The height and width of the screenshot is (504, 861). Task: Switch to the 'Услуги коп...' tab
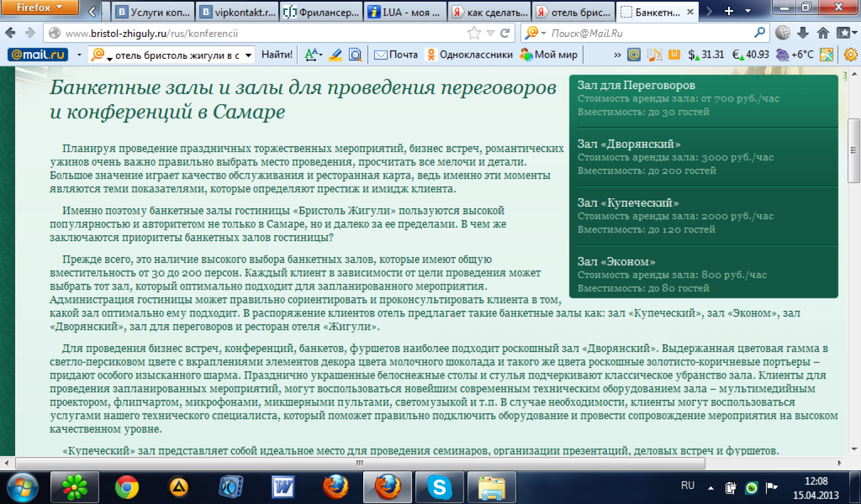pyautogui.click(x=154, y=12)
